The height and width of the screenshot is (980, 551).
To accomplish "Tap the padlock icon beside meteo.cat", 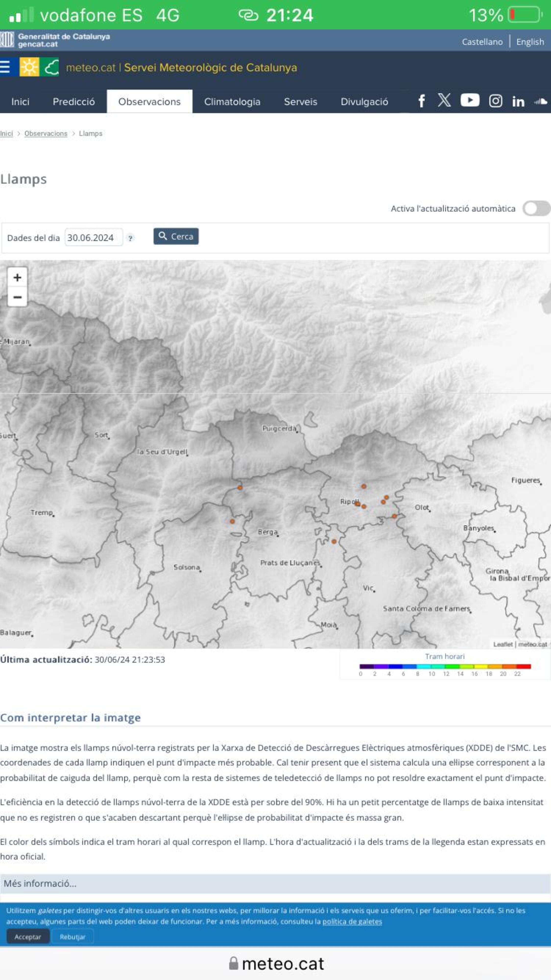I will (234, 963).
